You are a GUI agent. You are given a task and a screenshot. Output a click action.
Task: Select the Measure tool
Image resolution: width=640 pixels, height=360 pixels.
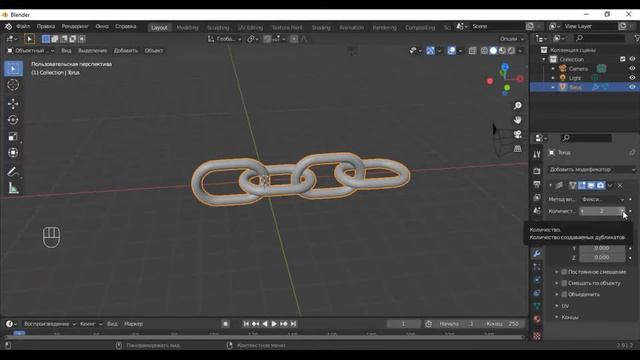tap(13, 188)
